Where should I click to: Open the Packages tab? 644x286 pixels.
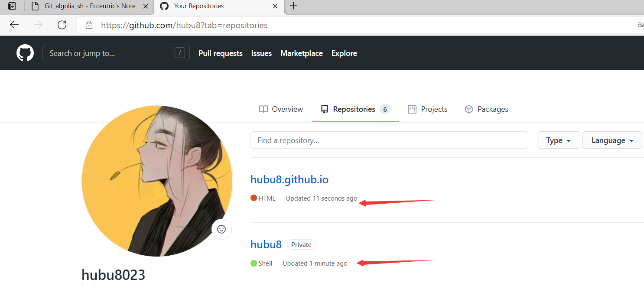pos(486,109)
